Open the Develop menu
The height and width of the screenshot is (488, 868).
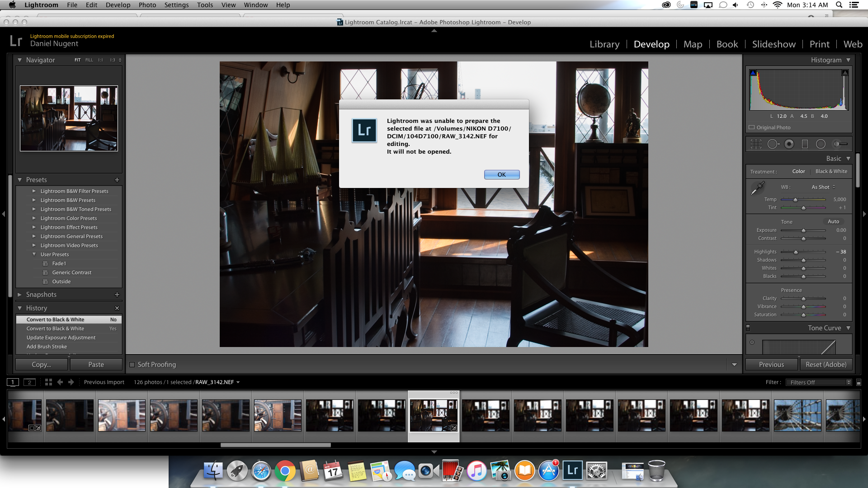tap(118, 5)
